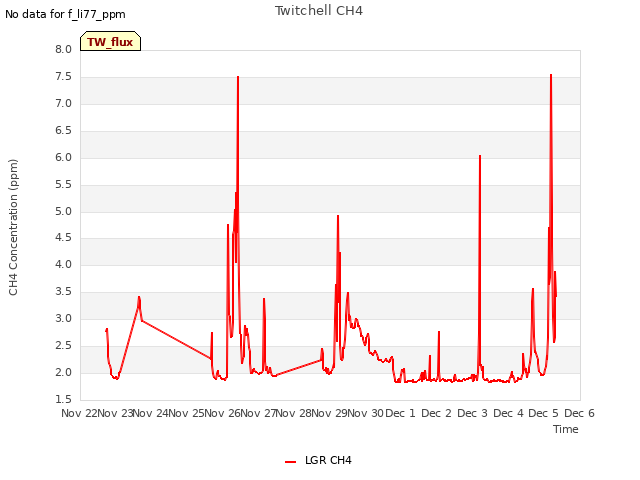Click the 4.9 ppm peak near Nov 29
Image resolution: width=640 pixels, height=480 pixels.
338,216
